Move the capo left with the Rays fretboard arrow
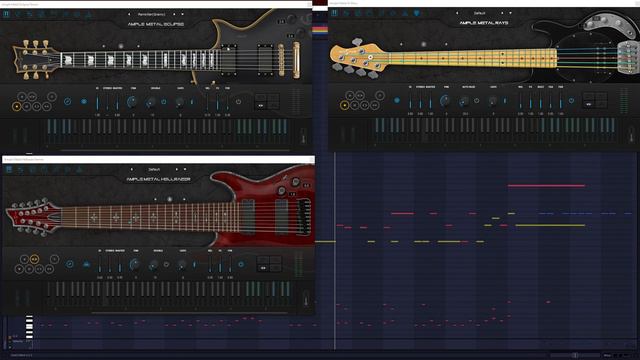The height and width of the screenshot is (360, 640). [402, 44]
